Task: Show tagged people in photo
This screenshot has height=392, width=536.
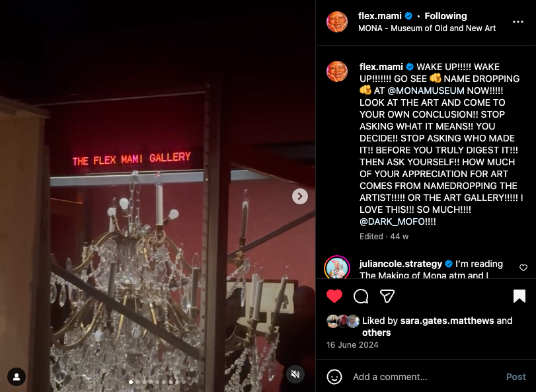Action: pos(17,377)
